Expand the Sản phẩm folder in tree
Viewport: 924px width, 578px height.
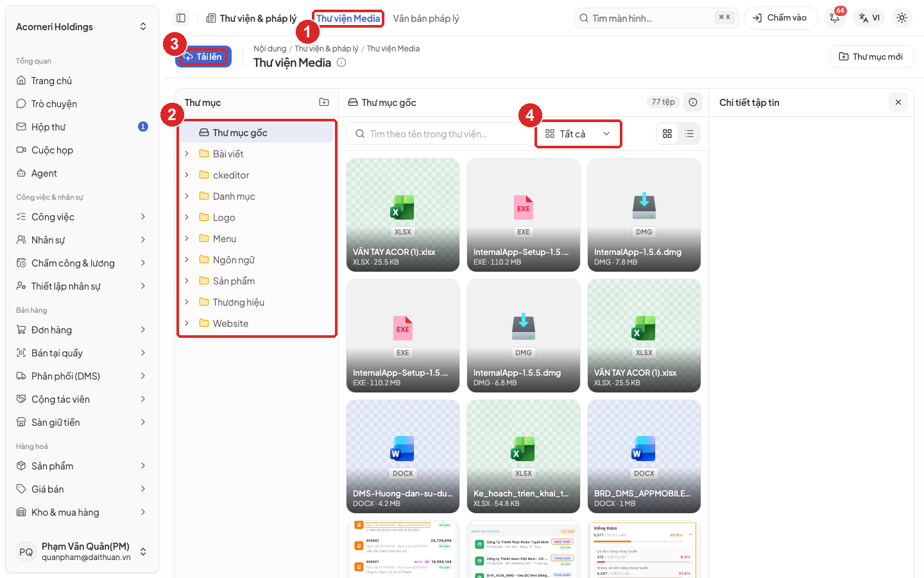187,281
